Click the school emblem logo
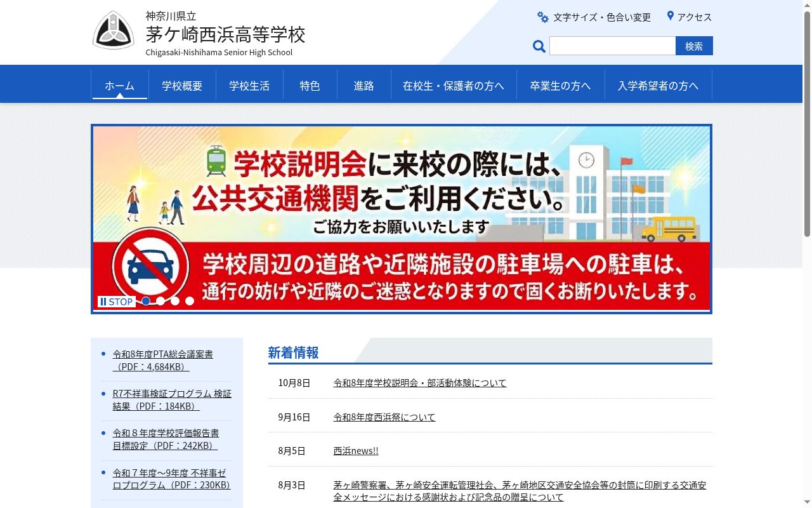 coord(114,30)
